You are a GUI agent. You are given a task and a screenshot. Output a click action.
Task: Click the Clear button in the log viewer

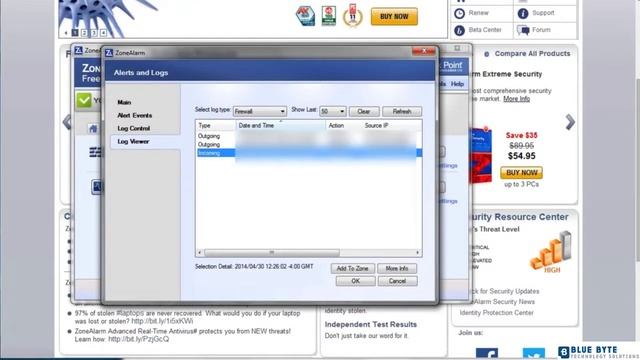click(363, 111)
